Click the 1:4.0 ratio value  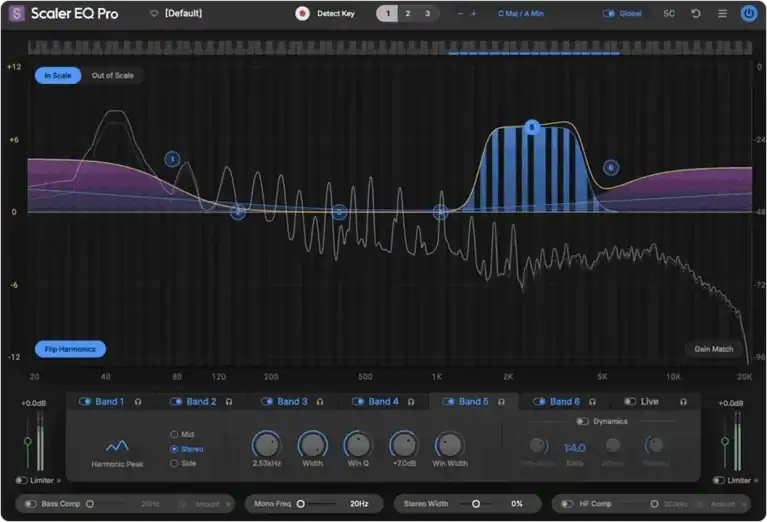click(574, 448)
